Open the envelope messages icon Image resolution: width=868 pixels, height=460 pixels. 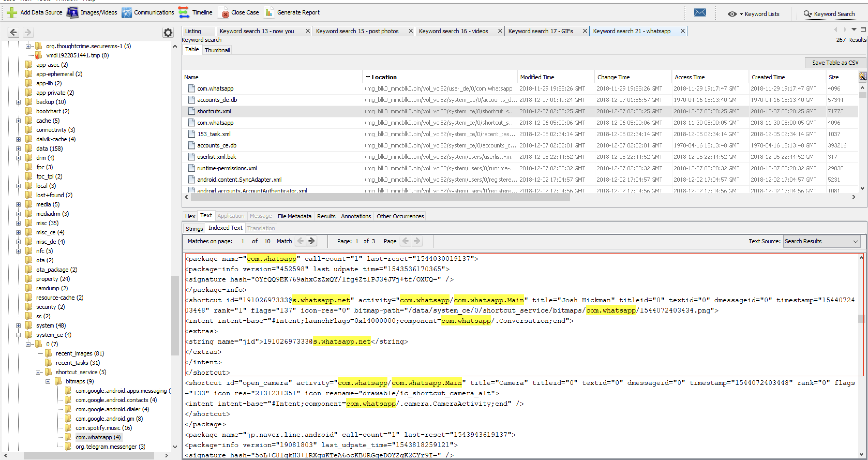click(700, 13)
